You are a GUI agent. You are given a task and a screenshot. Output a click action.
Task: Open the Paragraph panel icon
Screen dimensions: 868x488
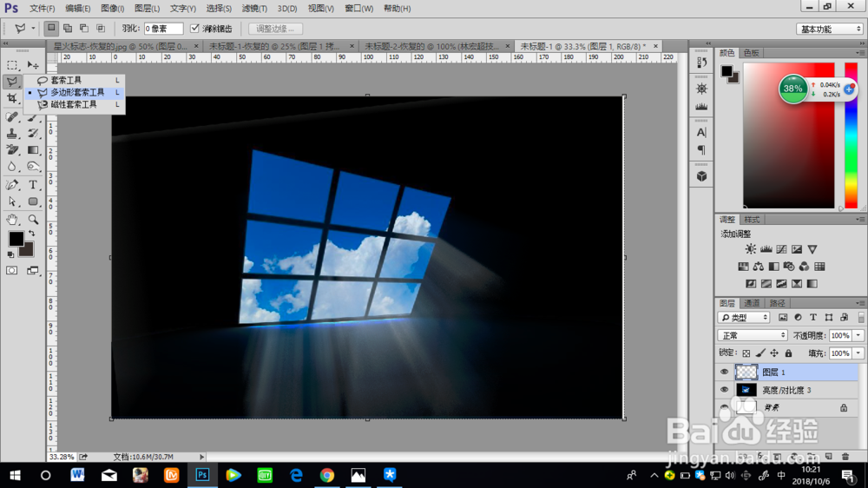[701, 149]
